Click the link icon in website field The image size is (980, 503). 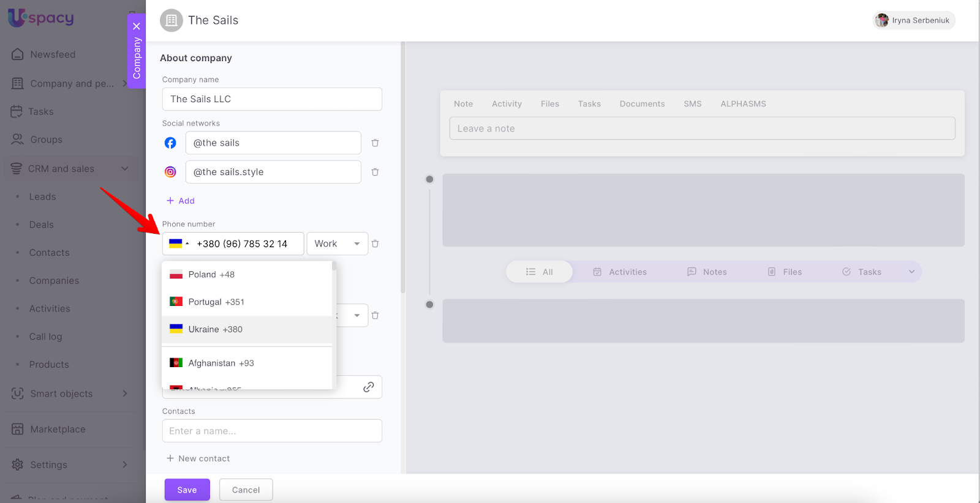[368, 387]
